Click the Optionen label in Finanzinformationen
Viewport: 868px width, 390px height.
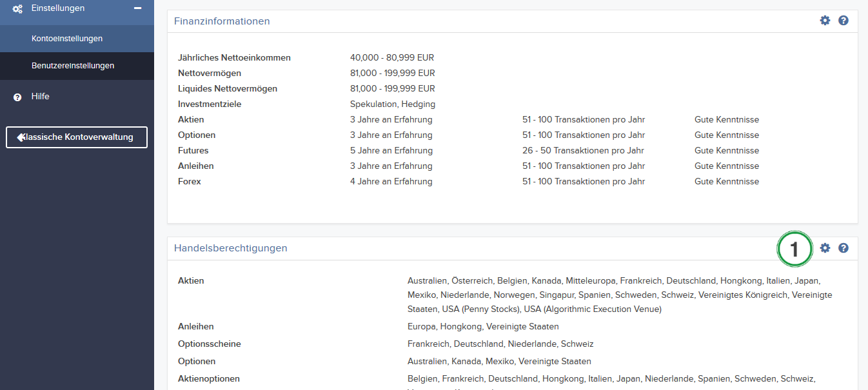(x=197, y=135)
